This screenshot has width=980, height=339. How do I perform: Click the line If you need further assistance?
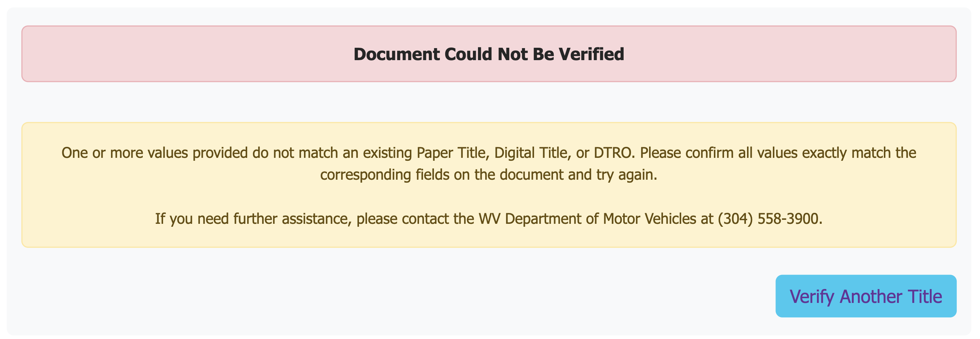[x=489, y=219]
